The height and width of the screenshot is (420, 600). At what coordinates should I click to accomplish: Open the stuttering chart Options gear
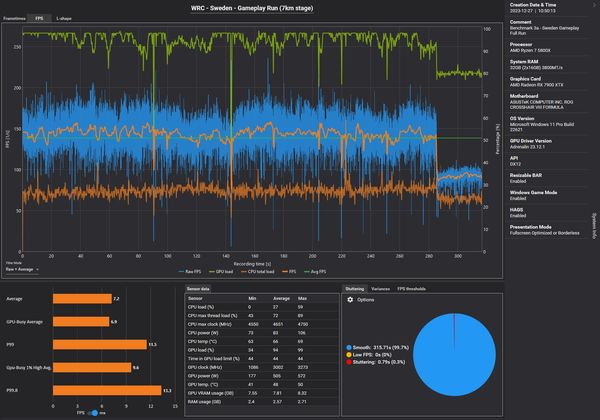coord(350,299)
